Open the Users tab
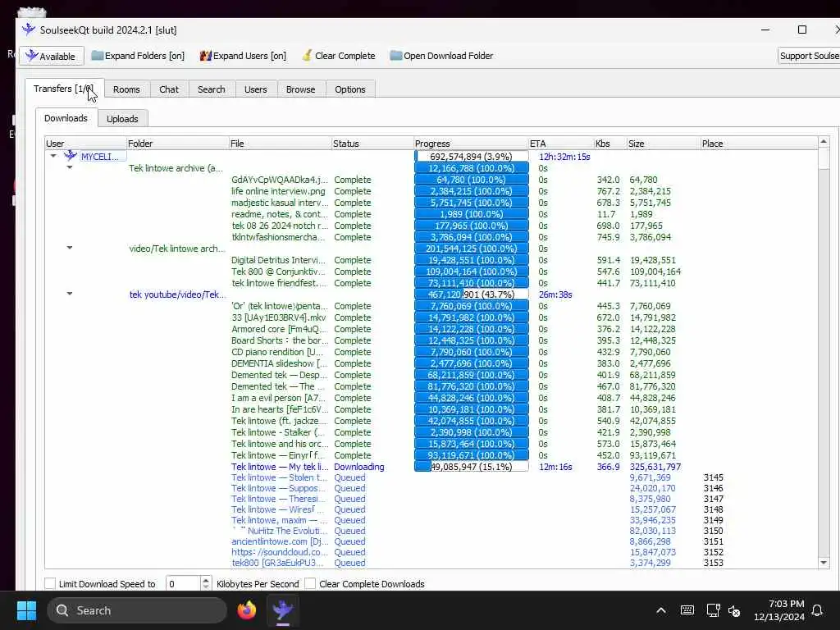This screenshot has width=840, height=630. [x=256, y=89]
